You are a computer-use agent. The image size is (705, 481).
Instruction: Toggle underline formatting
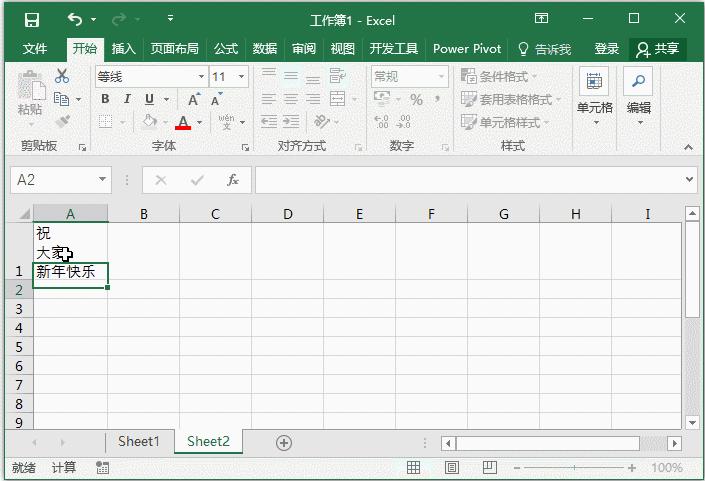tap(149, 99)
